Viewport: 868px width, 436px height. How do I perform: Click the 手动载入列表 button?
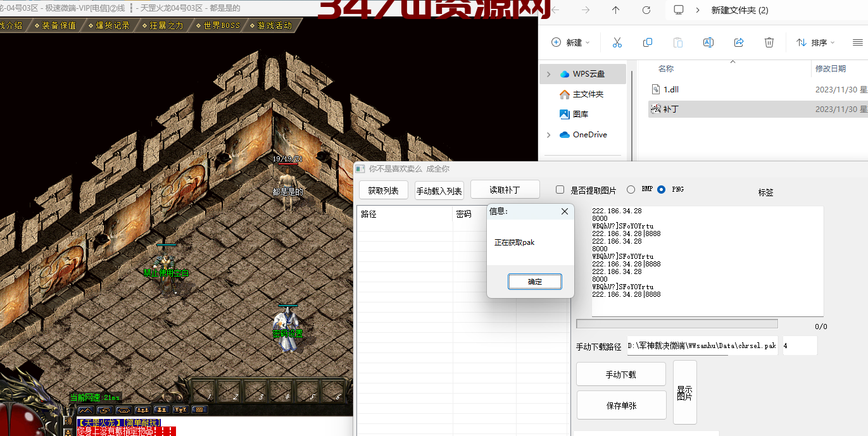439,190
